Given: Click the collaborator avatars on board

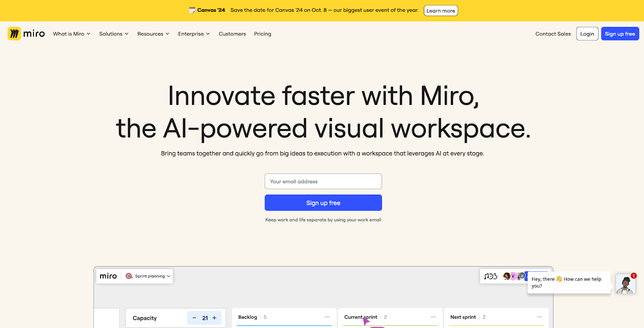Looking at the screenshot, I should (x=513, y=276).
